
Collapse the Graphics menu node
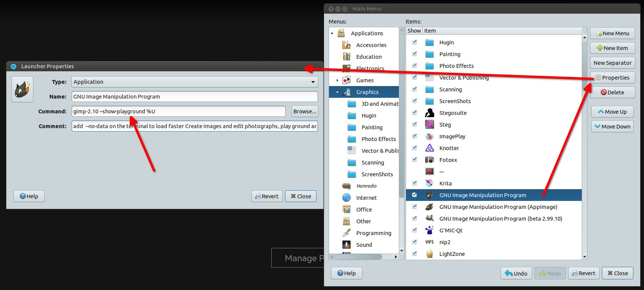337,92
